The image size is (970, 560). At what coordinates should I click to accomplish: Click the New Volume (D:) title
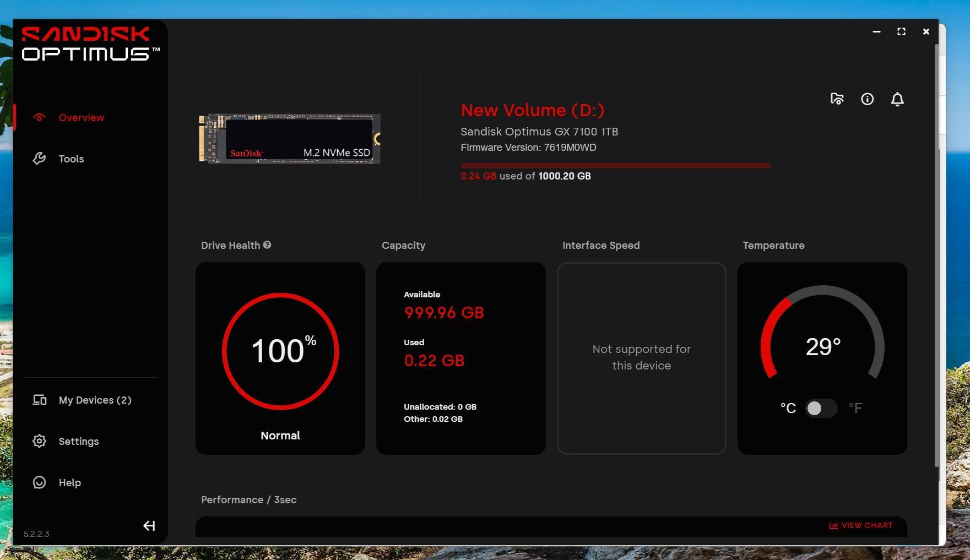click(x=533, y=110)
